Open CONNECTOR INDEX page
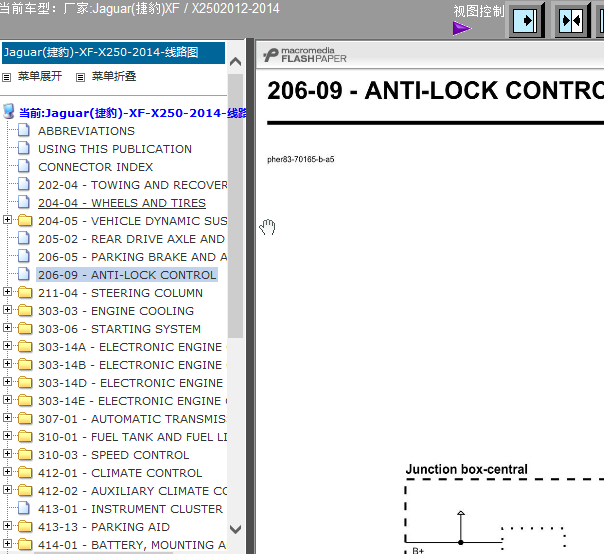The width and height of the screenshot is (604, 554). 96,167
